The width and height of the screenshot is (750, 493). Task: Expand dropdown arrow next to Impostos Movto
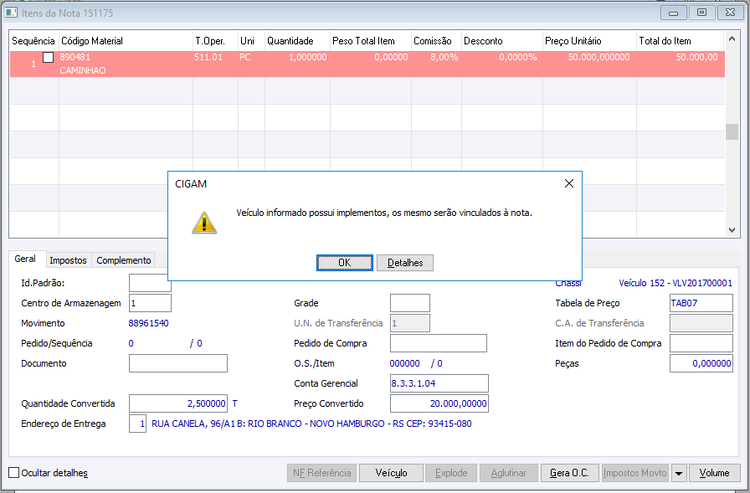679,473
